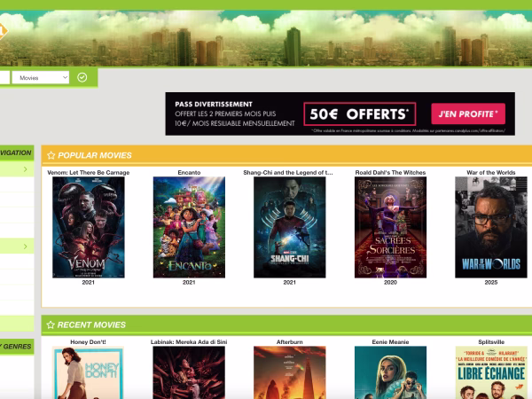This screenshot has height=399, width=532.
Task: Click the star icon beside Popular Movies
Action: [51, 155]
